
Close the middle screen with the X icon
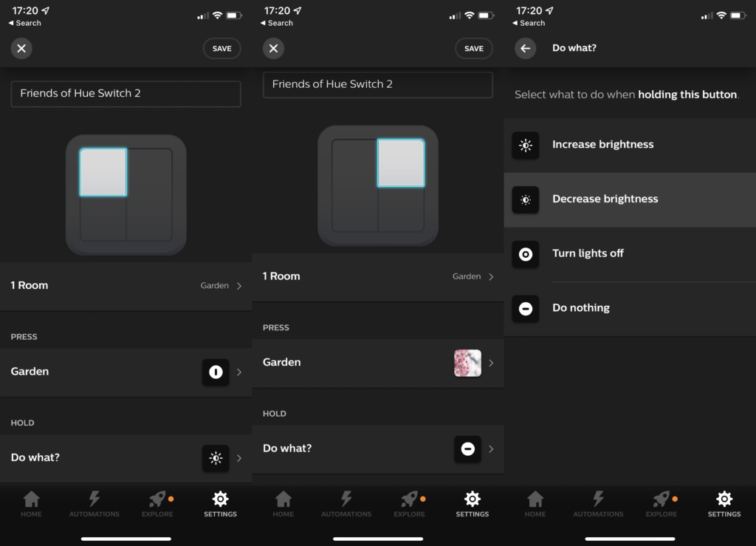tap(273, 48)
